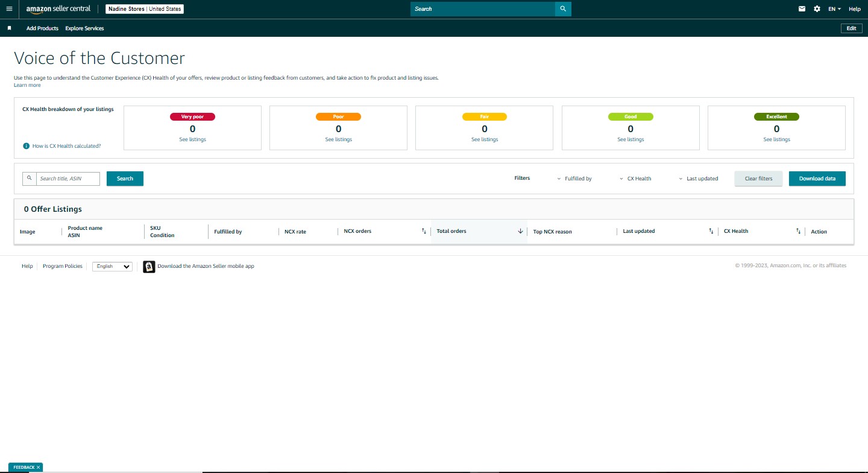Open the hamburger navigation menu

pos(9,9)
